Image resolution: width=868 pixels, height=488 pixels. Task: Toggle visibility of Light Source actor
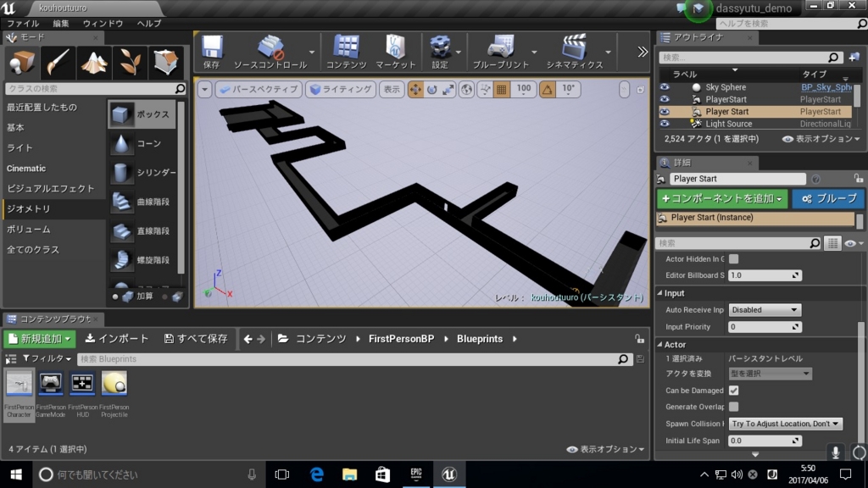(x=665, y=124)
